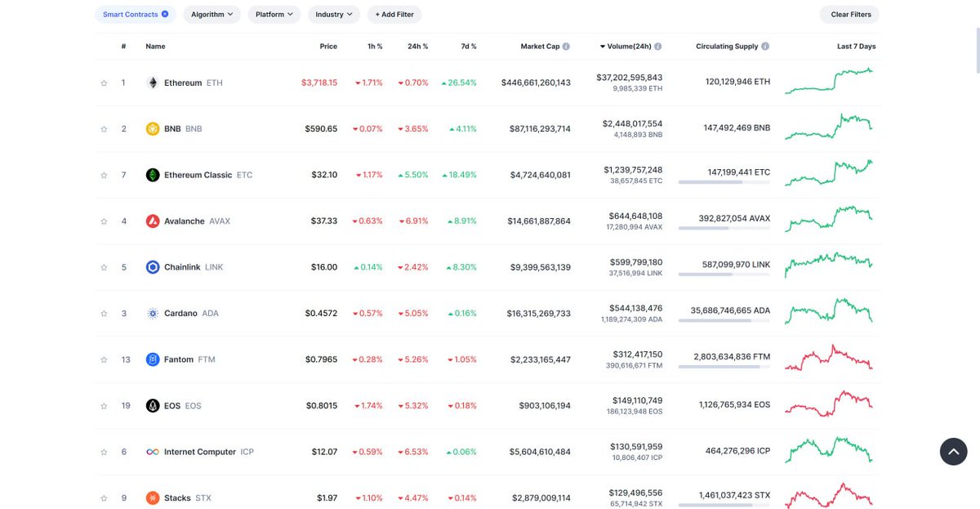Click Ethereum volume $37,202,595,843
The height and width of the screenshot is (509, 980).
click(630, 78)
